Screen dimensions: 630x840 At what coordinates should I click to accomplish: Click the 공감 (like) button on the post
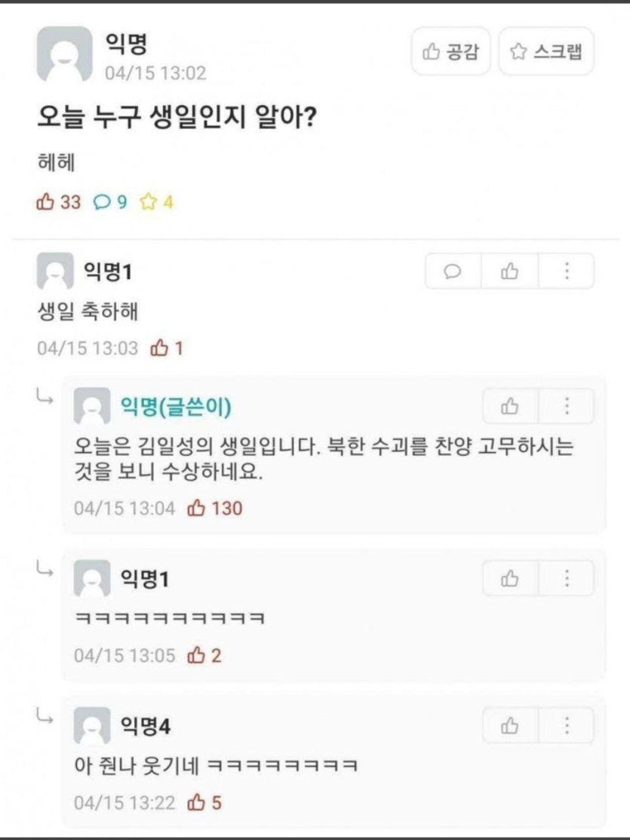point(450,51)
